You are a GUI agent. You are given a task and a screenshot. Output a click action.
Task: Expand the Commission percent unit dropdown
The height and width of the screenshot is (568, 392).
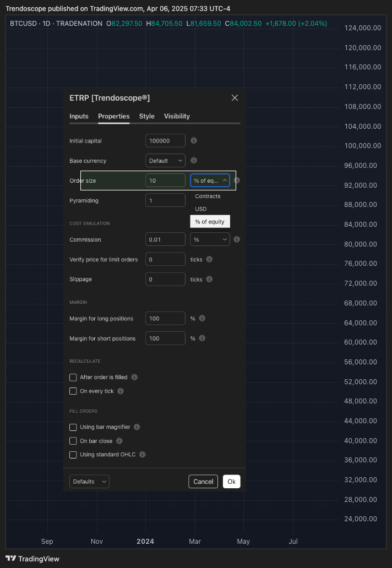click(210, 239)
